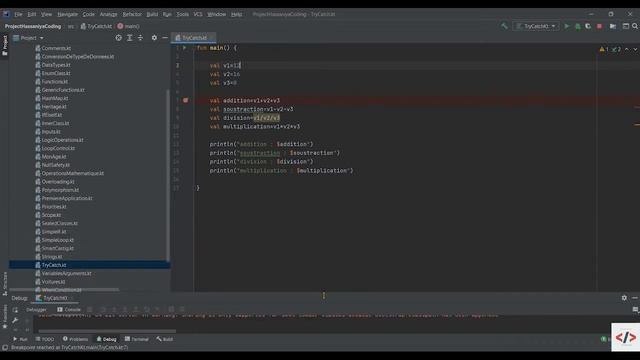This screenshot has height=360, width=640.
Task: Go to previous highlighted error arrow
Action: (x=627, y=49)
